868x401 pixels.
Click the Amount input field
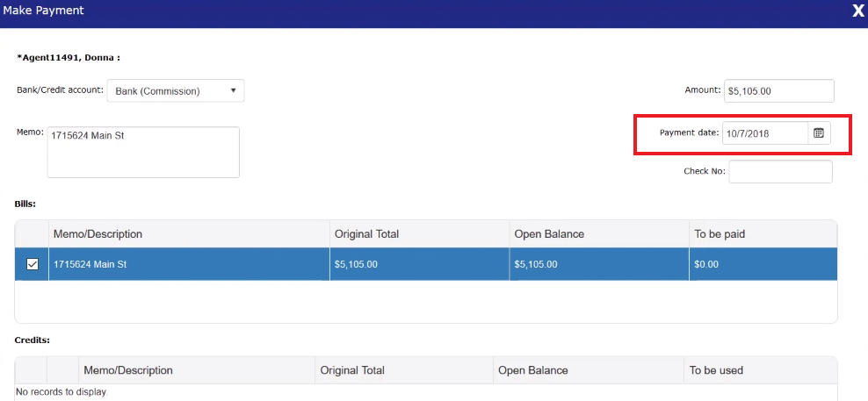[x=778, y=90]
